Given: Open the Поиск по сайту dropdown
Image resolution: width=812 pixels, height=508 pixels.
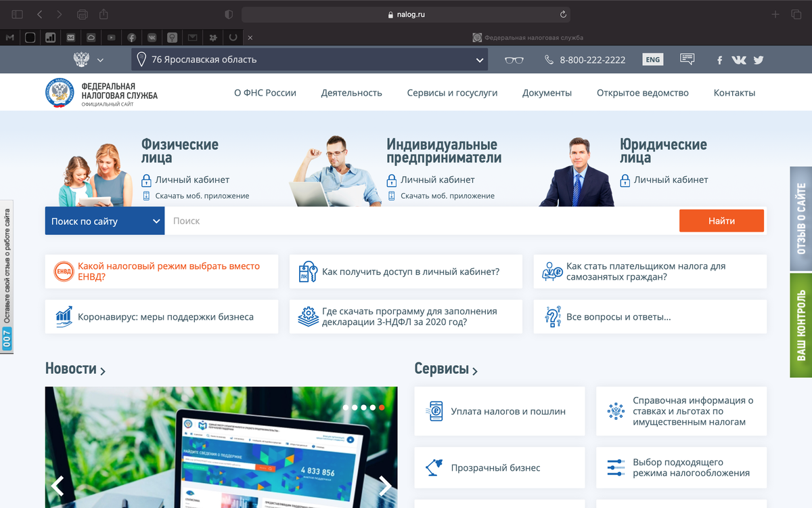Looking at the screenshot, I should [x=105, y=220].
